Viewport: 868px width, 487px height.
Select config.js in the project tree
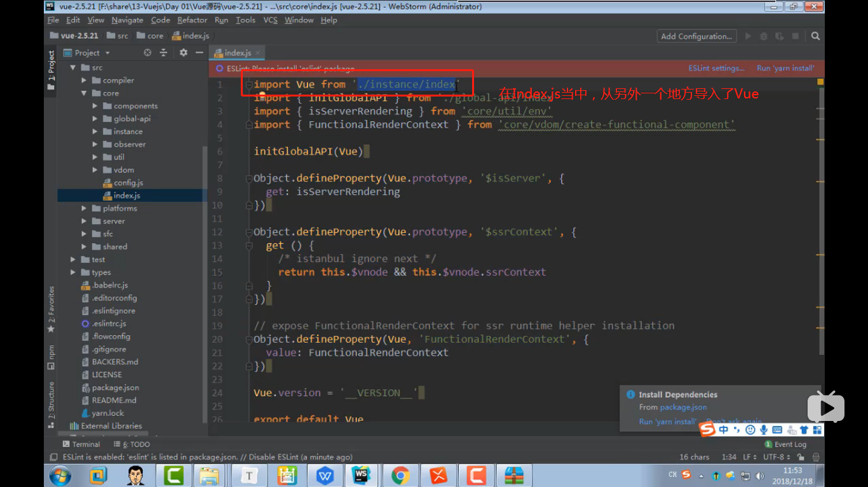(x=123, y=183)
